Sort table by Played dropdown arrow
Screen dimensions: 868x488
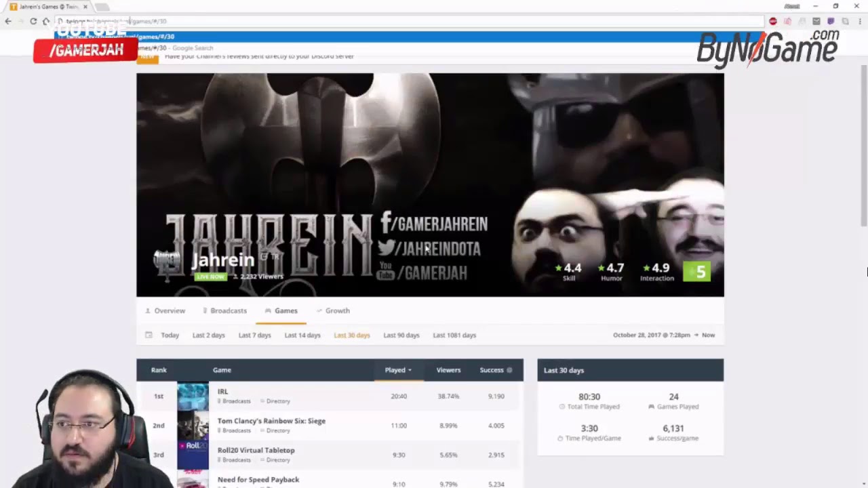click(x=410, y=370)
